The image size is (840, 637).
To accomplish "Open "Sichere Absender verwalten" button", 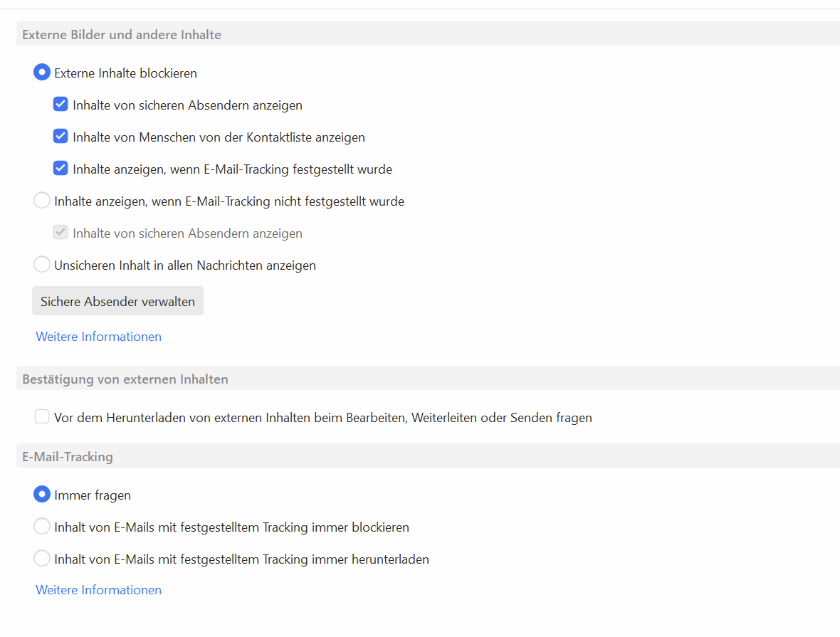I will [x=118, y=301].
